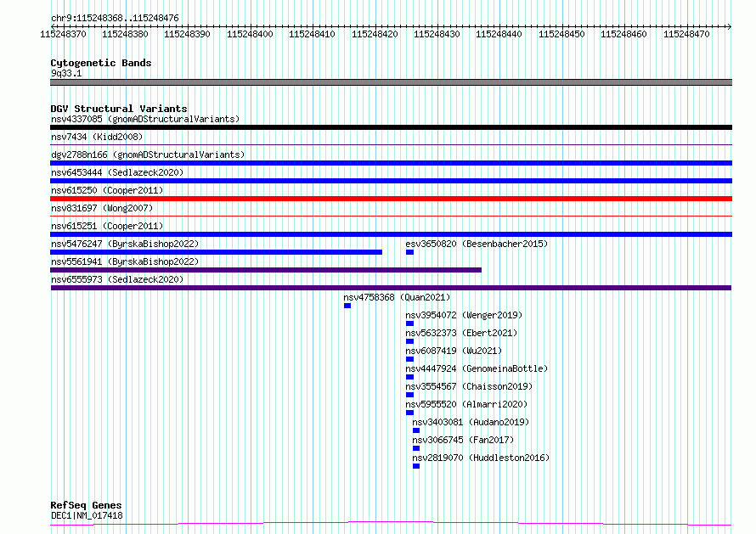
Task: Click nsv3554567 (Chaisson2019) label
Action: (469, 386)
